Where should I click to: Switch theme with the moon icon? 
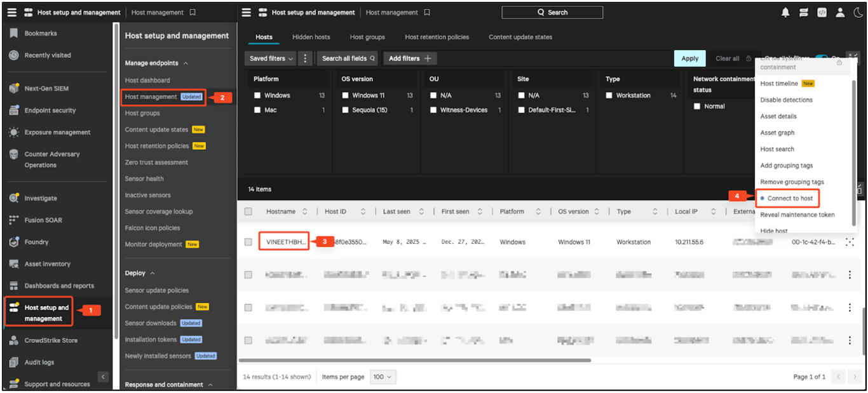tap(858, 12)
